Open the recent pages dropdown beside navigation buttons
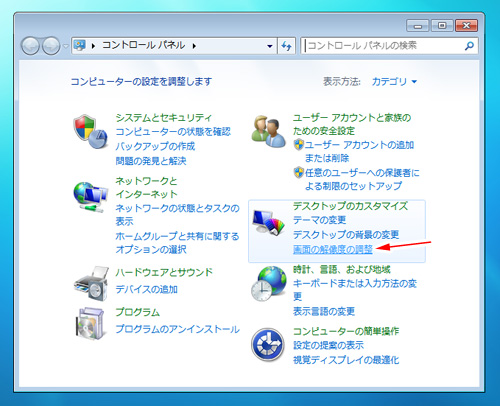500x406 pixels. [x=66, y=46]
